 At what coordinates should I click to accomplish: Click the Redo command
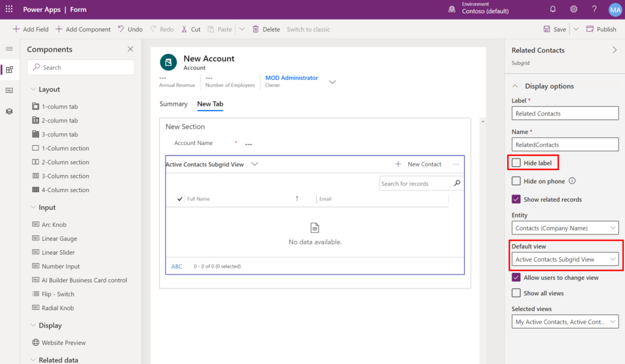point(162,29)
